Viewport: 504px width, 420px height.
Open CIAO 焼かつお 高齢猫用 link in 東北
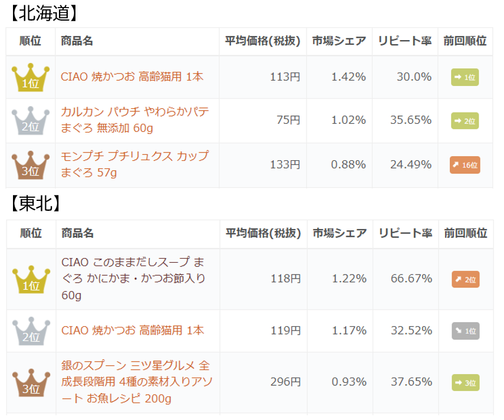tap(133, 330)
